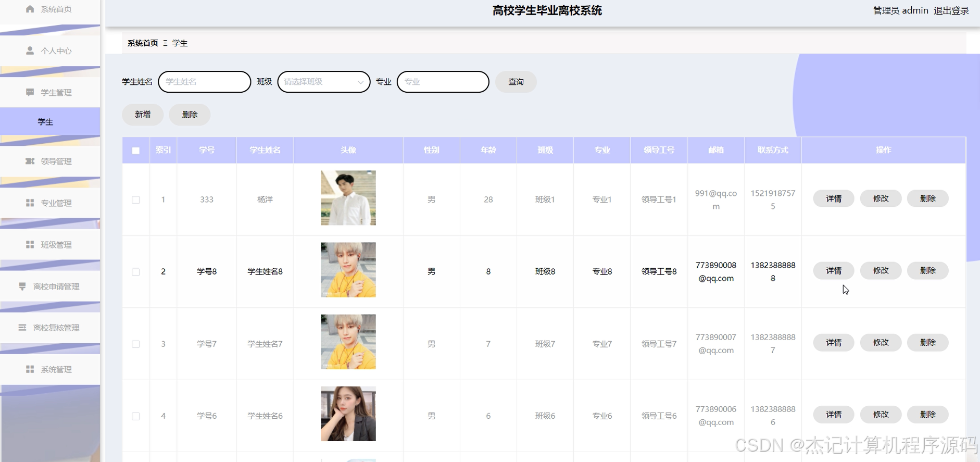This screenshot has width=980, height=462.
Task: Click the 学号 column header
Action: [207, 150]
